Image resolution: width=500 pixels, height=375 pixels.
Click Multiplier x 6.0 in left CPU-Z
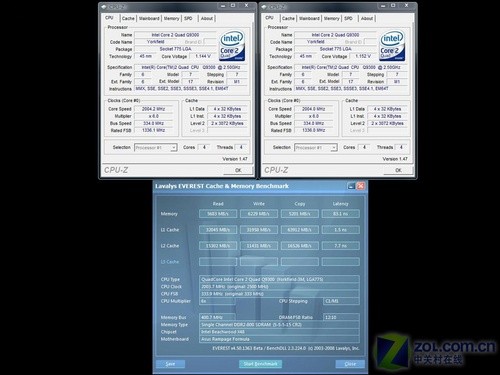click(x=153, y=116)
